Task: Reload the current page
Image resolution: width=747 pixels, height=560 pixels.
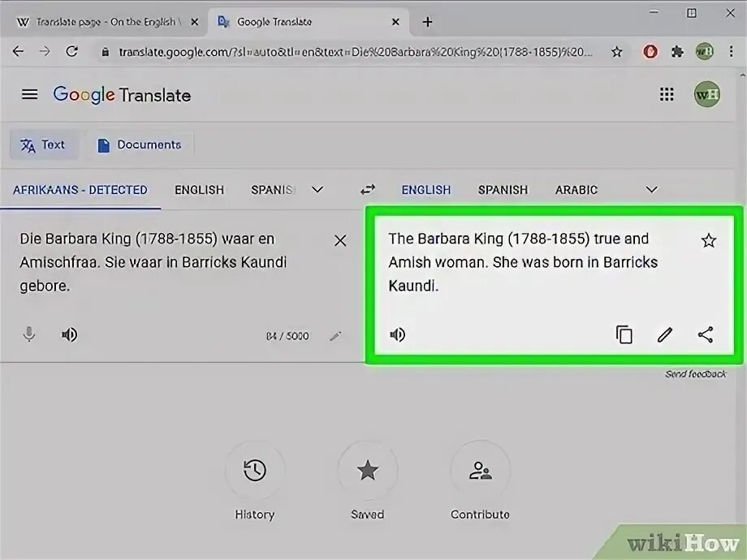Action: [72, 51]
